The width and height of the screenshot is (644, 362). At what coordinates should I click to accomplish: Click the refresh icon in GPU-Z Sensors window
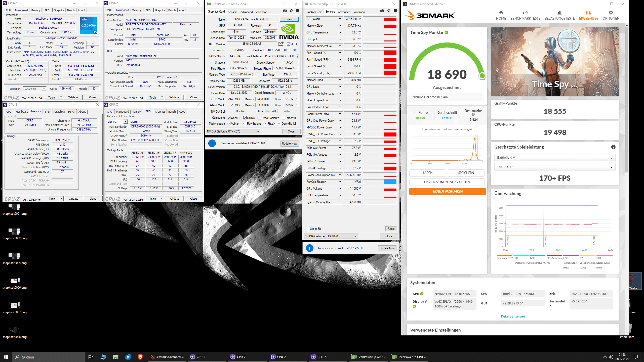pyautogui.click(x=389, y=11)
